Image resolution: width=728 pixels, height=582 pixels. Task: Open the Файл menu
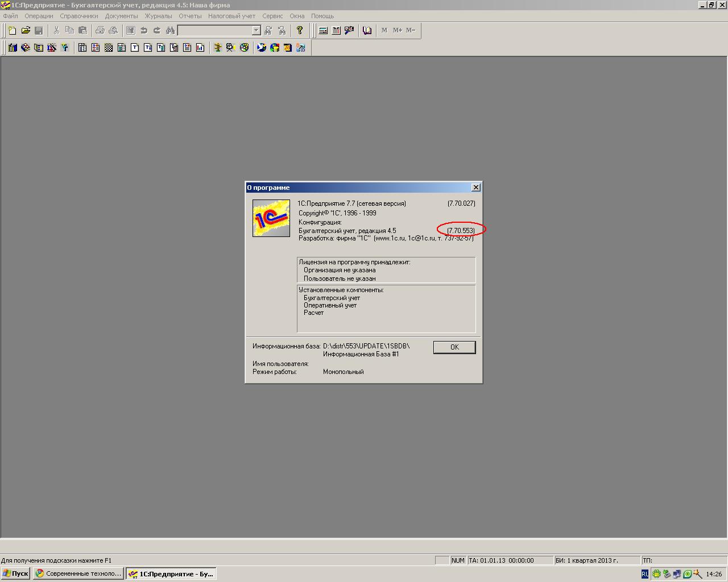tap(10, 16)
